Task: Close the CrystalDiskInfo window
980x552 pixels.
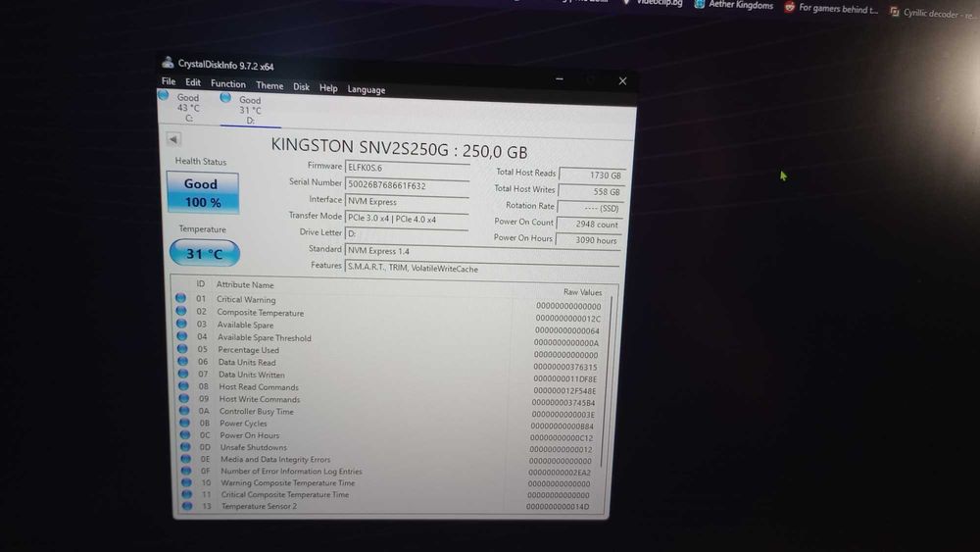Action: [622, 80]
